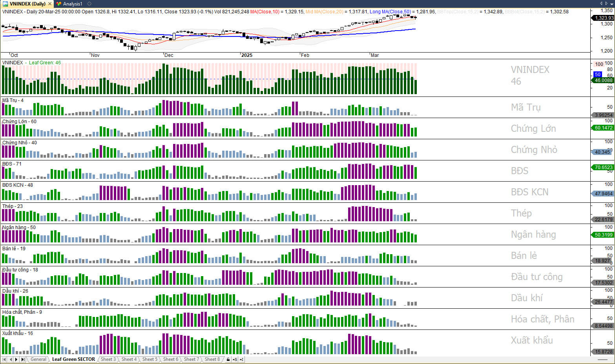
Task: Click the add new tab plus icon
Action: pos(89,4)
